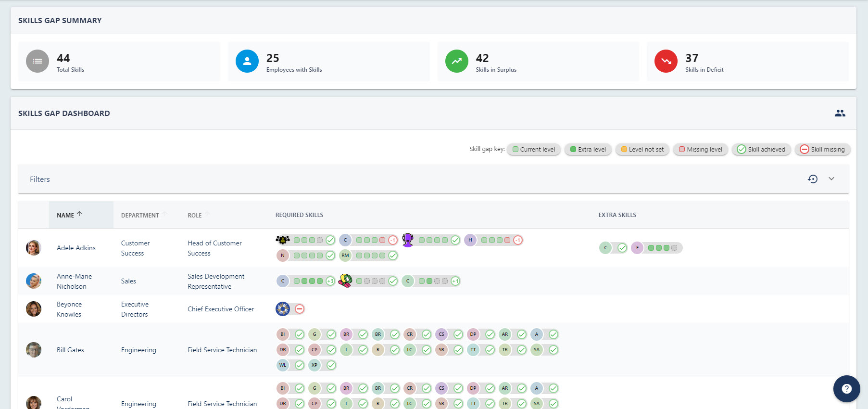The width and height of the screenshot is (868, 409).
Task: Click Anne-Marie Nicholson's colorful handshake skill icon
Action: (345, 281)
